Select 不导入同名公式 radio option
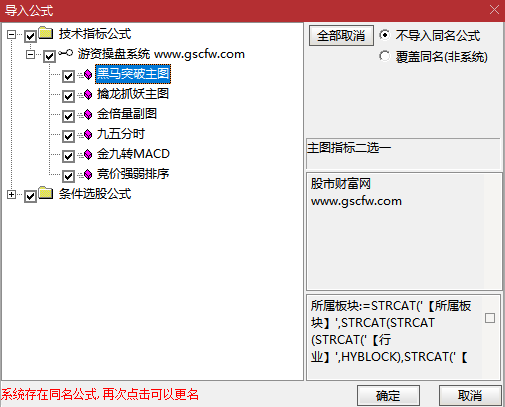 click(x=385, y=35)
